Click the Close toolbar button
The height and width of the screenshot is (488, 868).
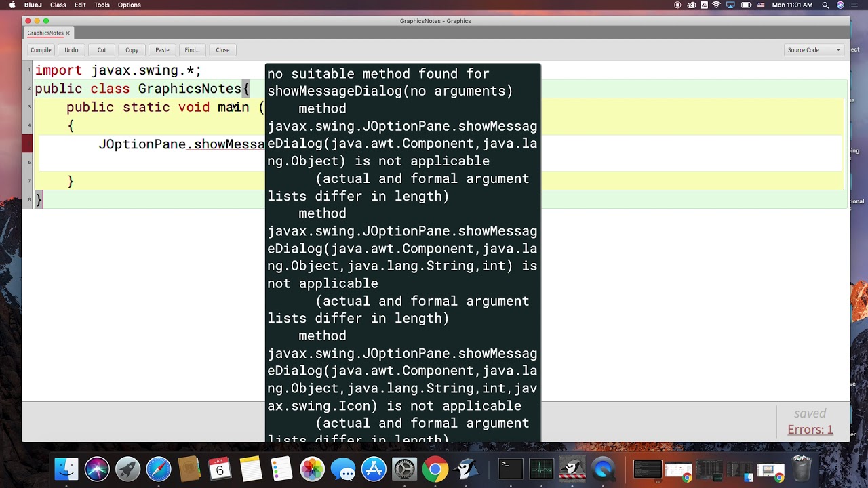click(222, 49)
